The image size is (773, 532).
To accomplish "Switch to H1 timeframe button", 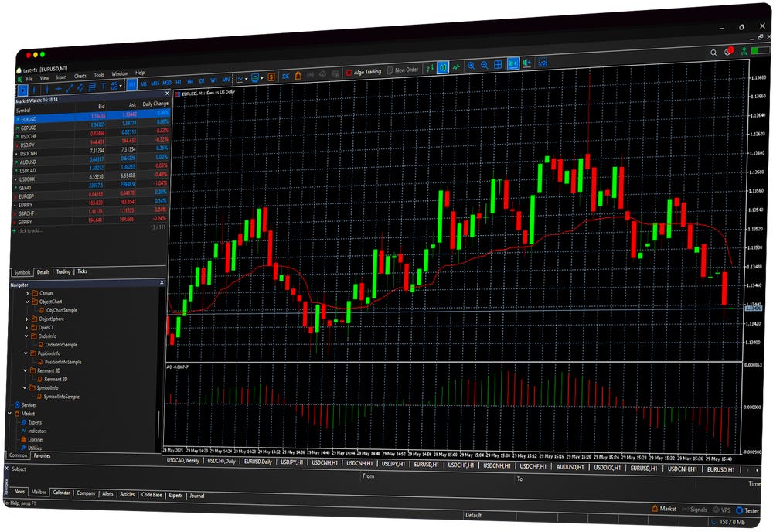I will click(179, 82).
